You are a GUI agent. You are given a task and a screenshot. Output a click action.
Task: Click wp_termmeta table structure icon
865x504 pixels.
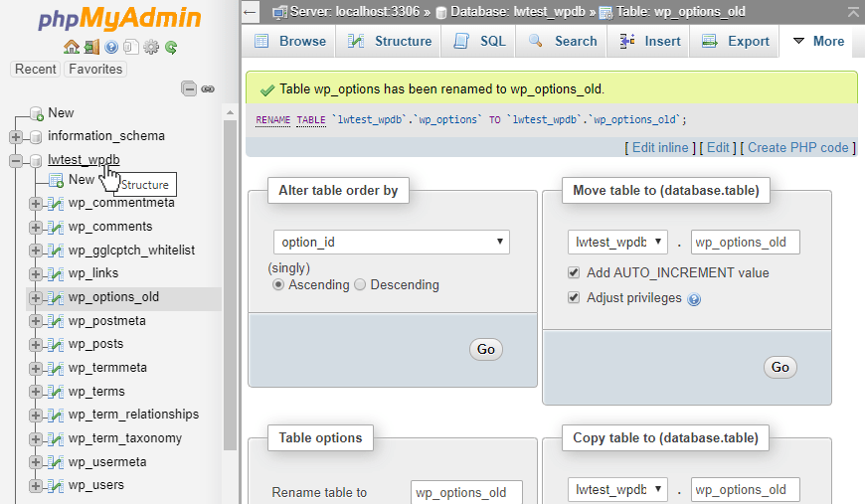(55, 368)
